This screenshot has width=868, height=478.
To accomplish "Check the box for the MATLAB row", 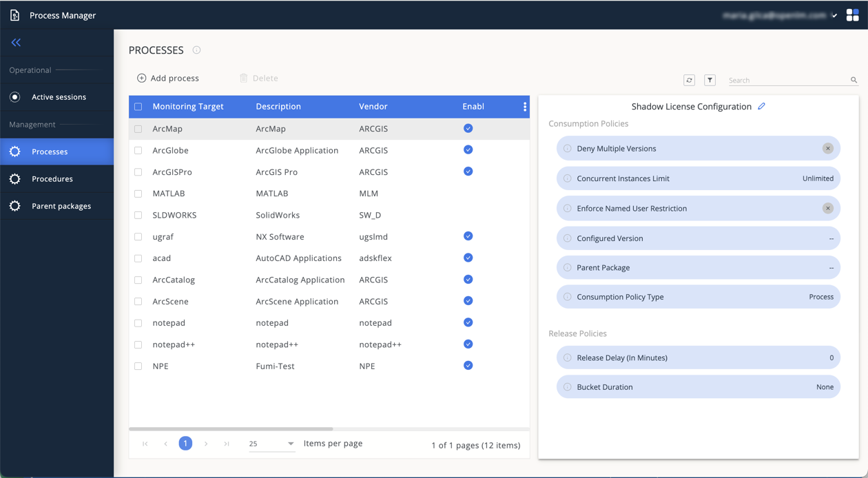I will (x=138, y=194).
